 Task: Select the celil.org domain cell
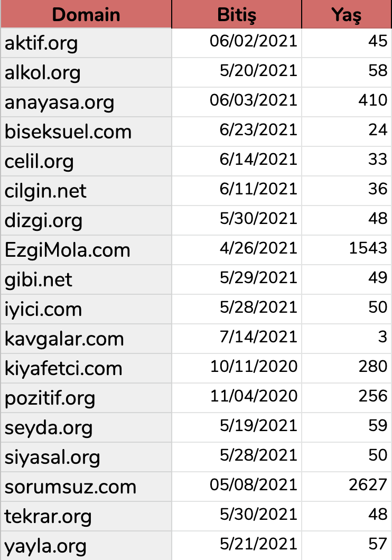coord(86,162)
